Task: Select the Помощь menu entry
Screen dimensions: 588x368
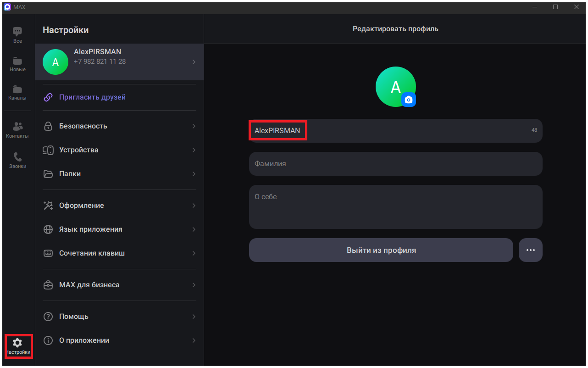Action: (73, 317)
